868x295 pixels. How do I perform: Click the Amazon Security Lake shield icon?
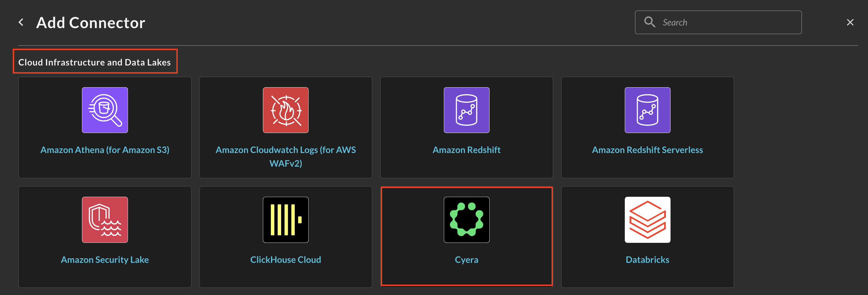[x=105, y=220]
